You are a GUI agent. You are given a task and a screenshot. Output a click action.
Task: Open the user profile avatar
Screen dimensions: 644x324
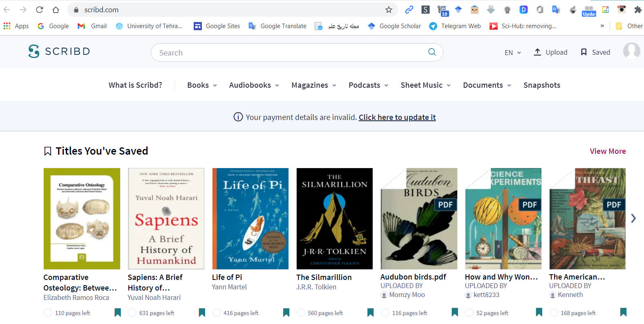point(631,51)
